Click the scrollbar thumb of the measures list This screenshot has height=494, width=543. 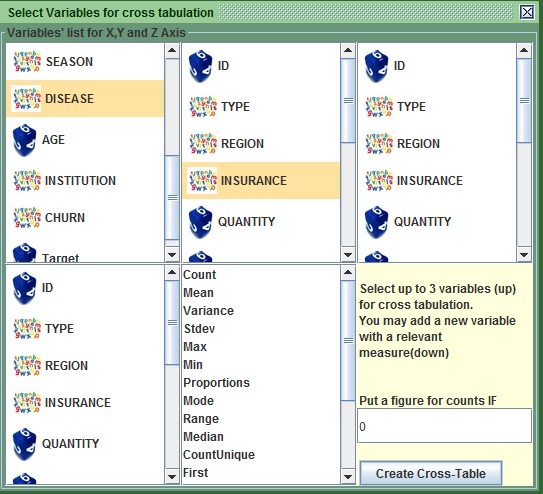[348, 341]
